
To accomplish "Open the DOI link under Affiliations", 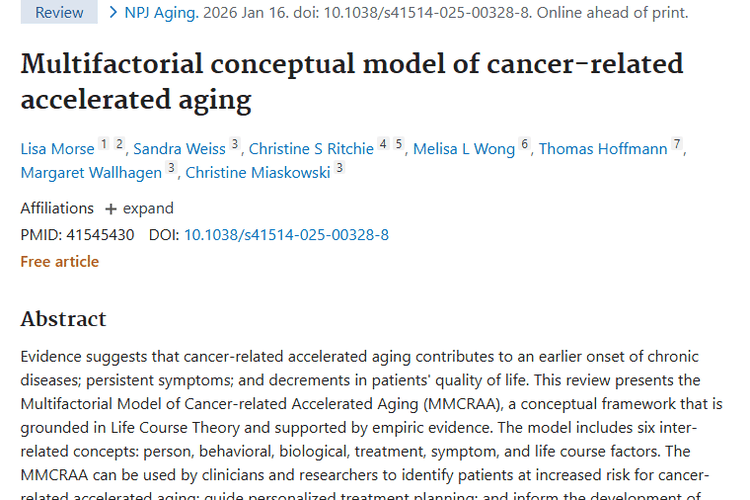I will coord(286,235).
